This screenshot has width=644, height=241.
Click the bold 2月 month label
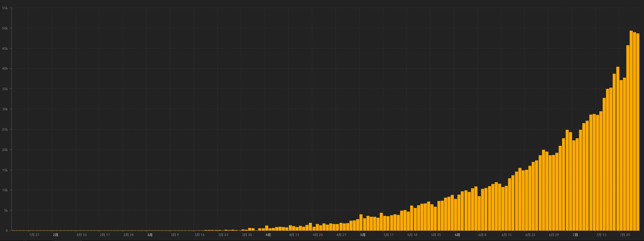(x=55, y=235)
